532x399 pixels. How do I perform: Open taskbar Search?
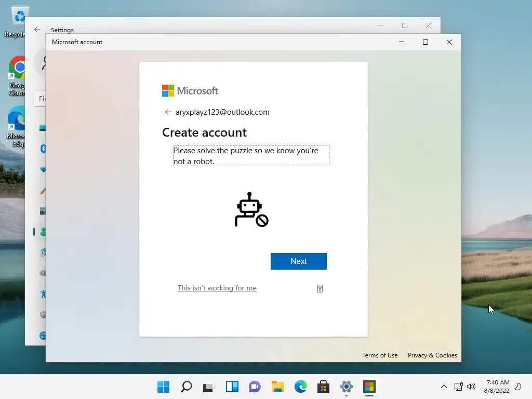tap(187, 387)
